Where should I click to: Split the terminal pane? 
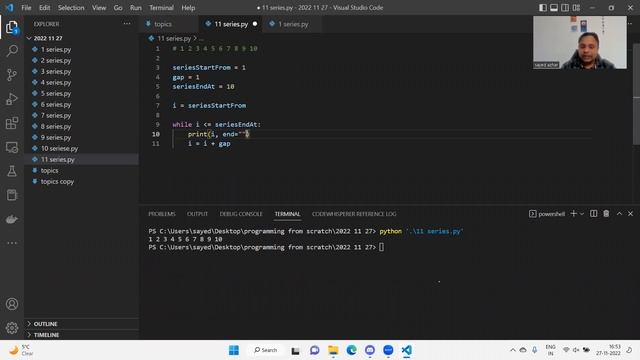coord(593,213)
